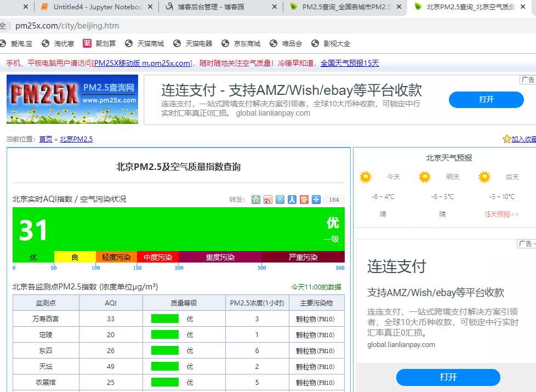Share to QZone with the star icon

(x=256, y=200)
